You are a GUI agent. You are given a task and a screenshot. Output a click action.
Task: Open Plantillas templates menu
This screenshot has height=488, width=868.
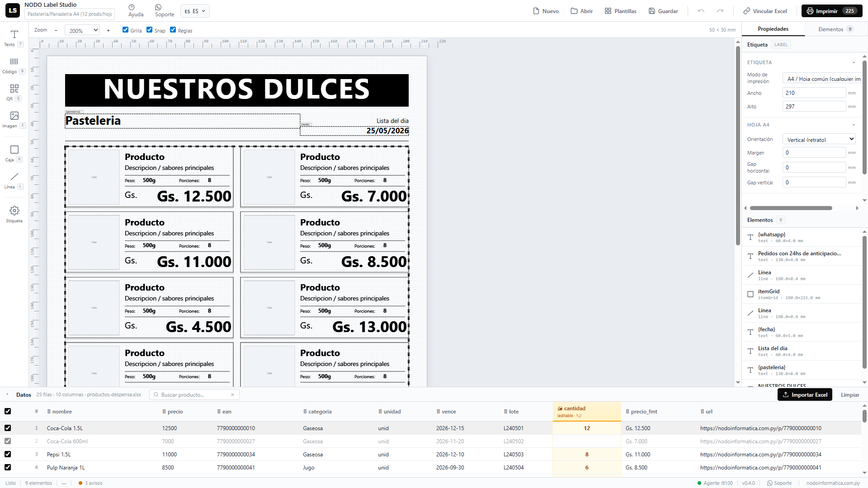(x=621, y=11)
